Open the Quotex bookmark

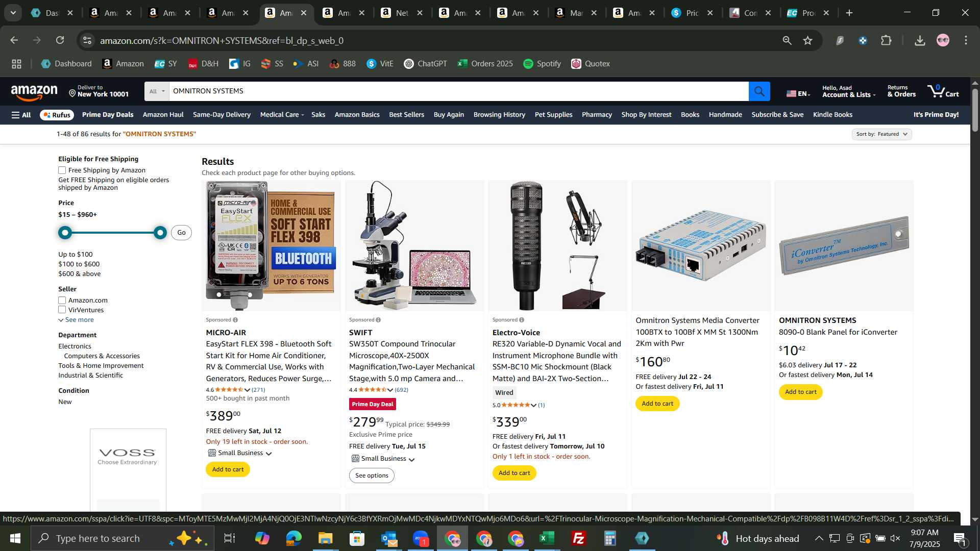click(591, 64)
